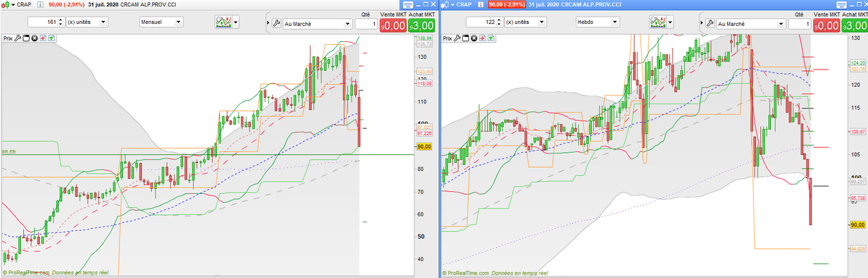
Task: Open the virtual keyboard icon in the left chart title bar
Action: coord(409,4)
